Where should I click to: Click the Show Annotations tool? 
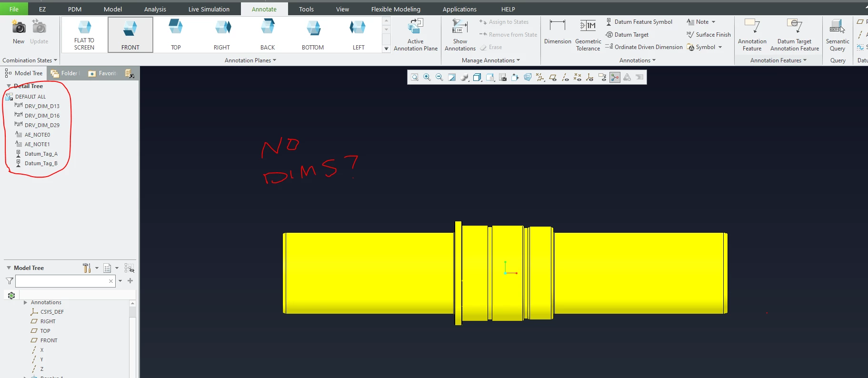(460, 35)
